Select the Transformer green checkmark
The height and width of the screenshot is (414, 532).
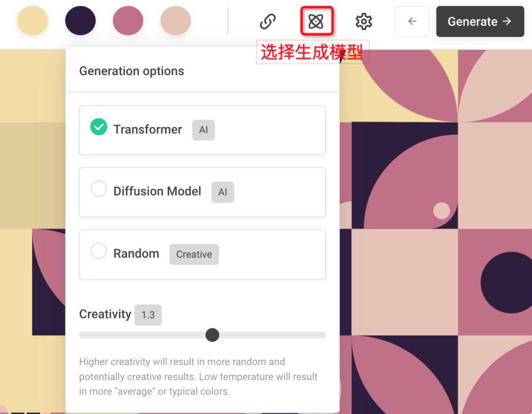99,127
